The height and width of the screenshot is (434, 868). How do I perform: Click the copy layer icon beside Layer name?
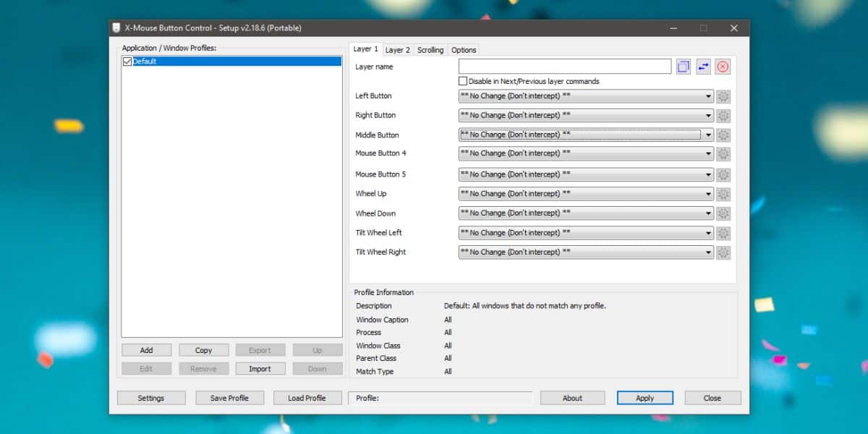click(684, 67)
